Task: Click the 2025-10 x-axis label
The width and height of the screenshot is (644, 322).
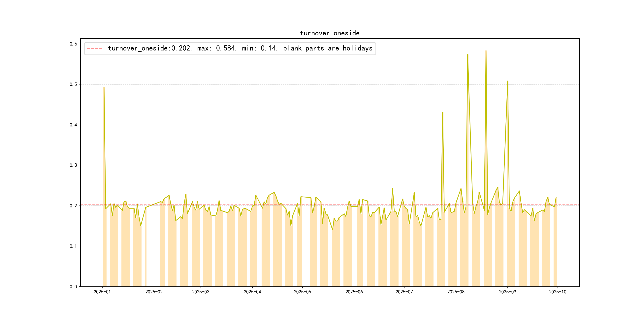Action: (557, 292)
